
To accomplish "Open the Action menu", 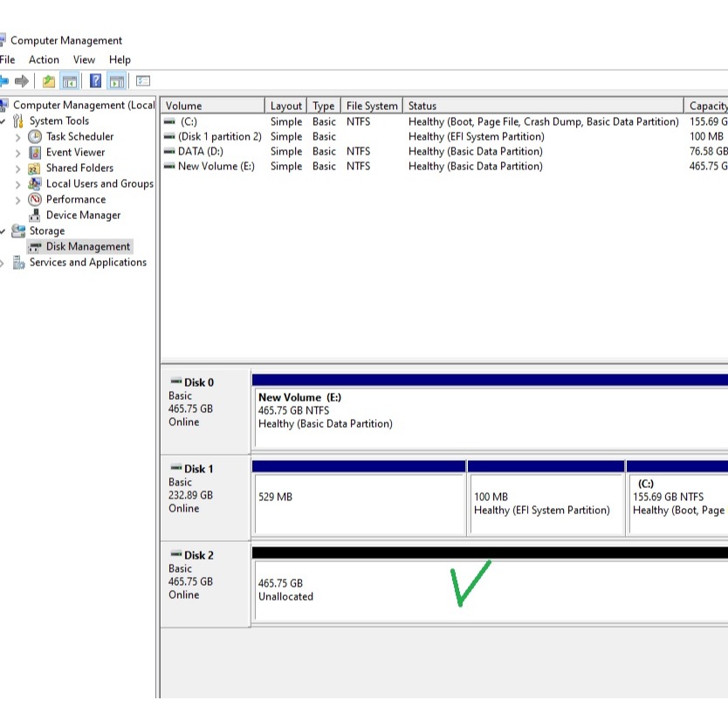I will [x=44, y=59].
